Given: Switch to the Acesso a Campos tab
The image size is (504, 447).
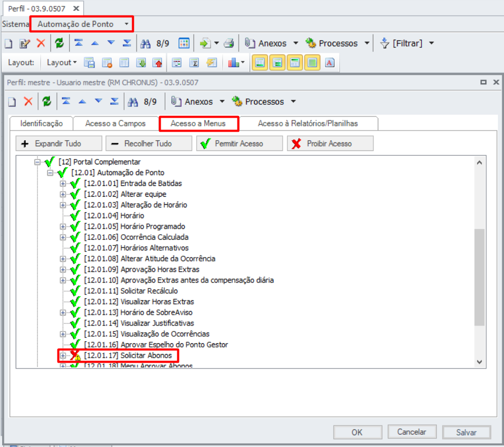Looking at the screenshot, I should pos(116,124).
